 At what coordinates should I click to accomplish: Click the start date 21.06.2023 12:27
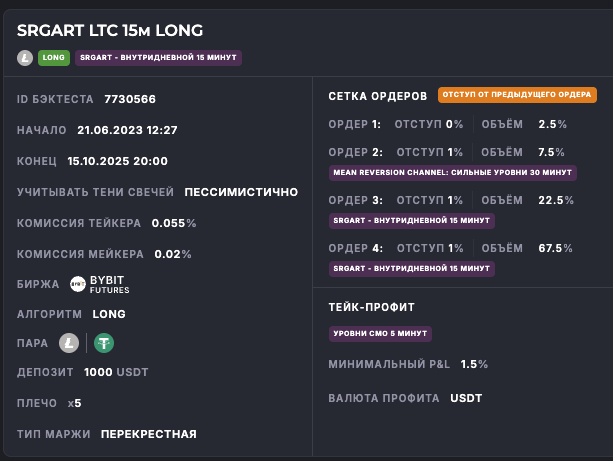[x=127, y=130]
